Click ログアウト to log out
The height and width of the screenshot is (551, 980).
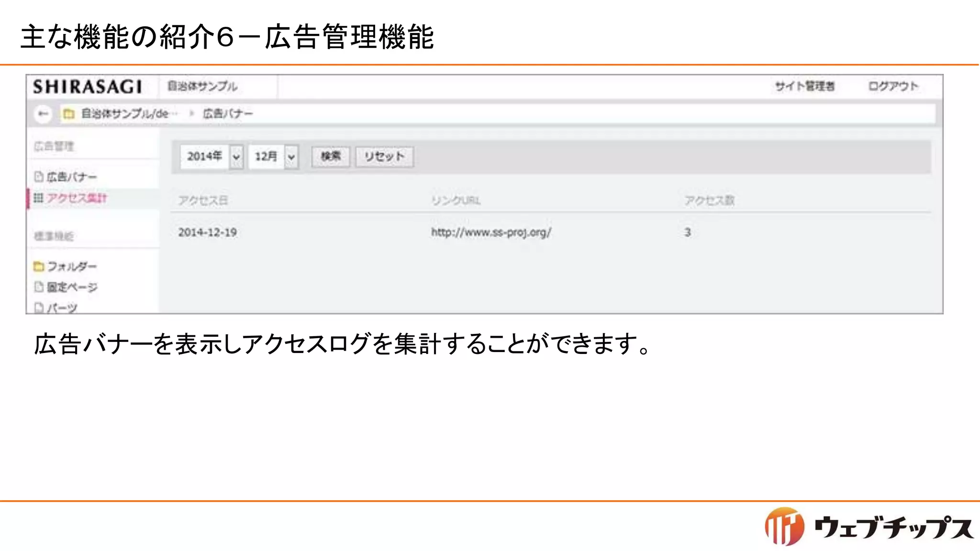click(893, 86)
